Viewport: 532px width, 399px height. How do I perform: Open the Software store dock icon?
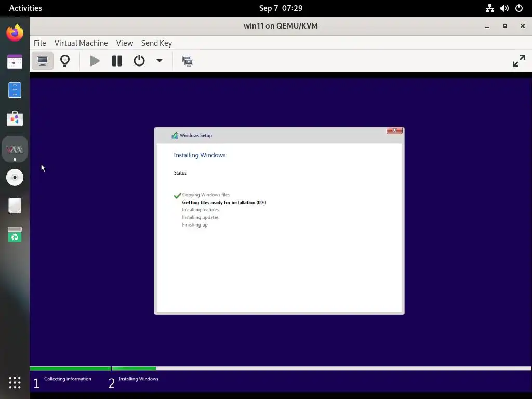click(15, 119)
